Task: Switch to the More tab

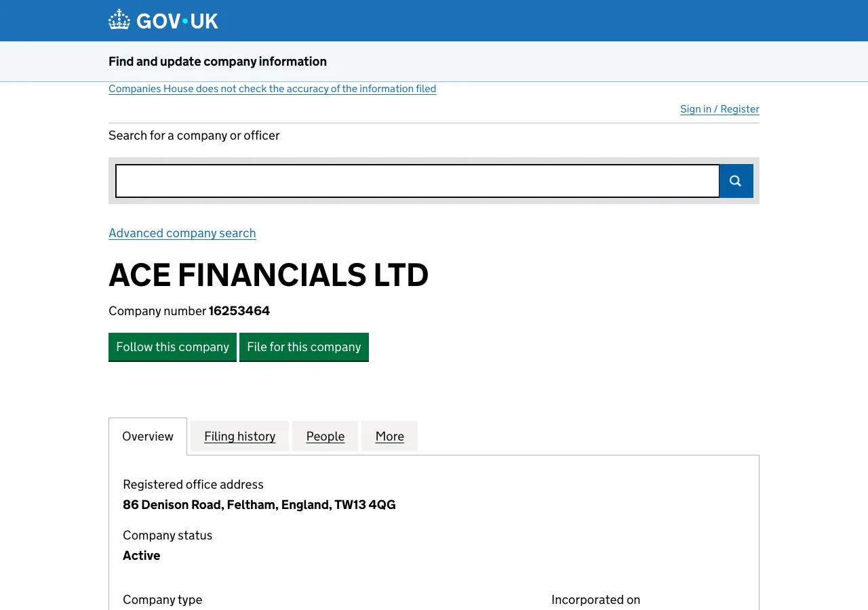Action: tap(389, 436)
